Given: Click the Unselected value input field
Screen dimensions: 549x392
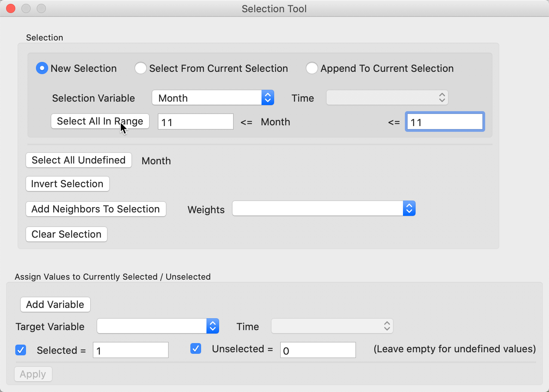Looking at the screenshot, I should 318,350.
